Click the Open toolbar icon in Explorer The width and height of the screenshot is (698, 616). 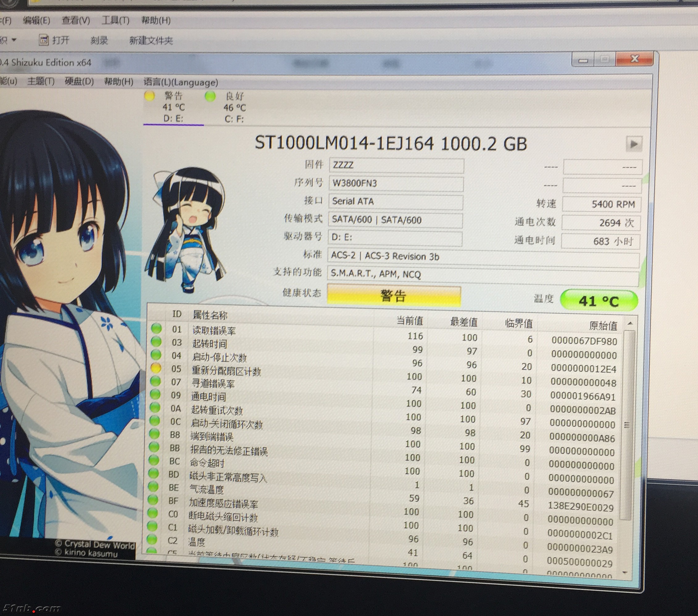tap(44, 40)
